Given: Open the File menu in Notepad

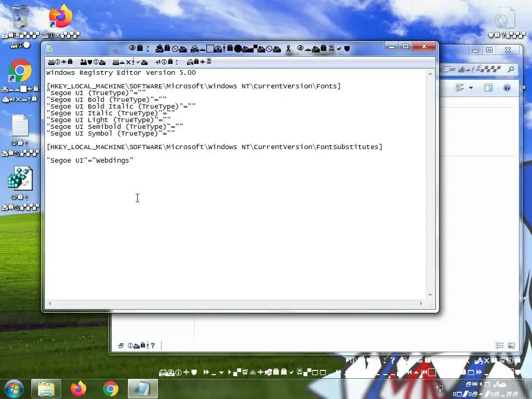Looking at the screenshot, I should [60, 62].
